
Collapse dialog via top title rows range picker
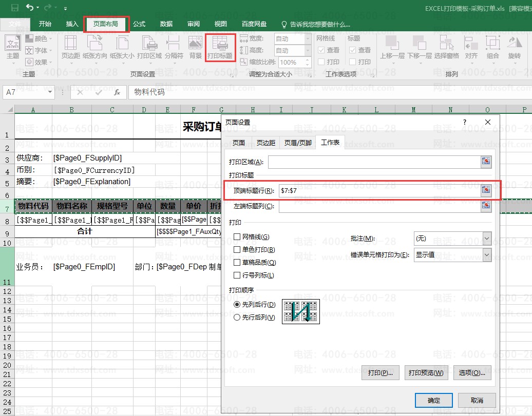[x=486, y=190]
